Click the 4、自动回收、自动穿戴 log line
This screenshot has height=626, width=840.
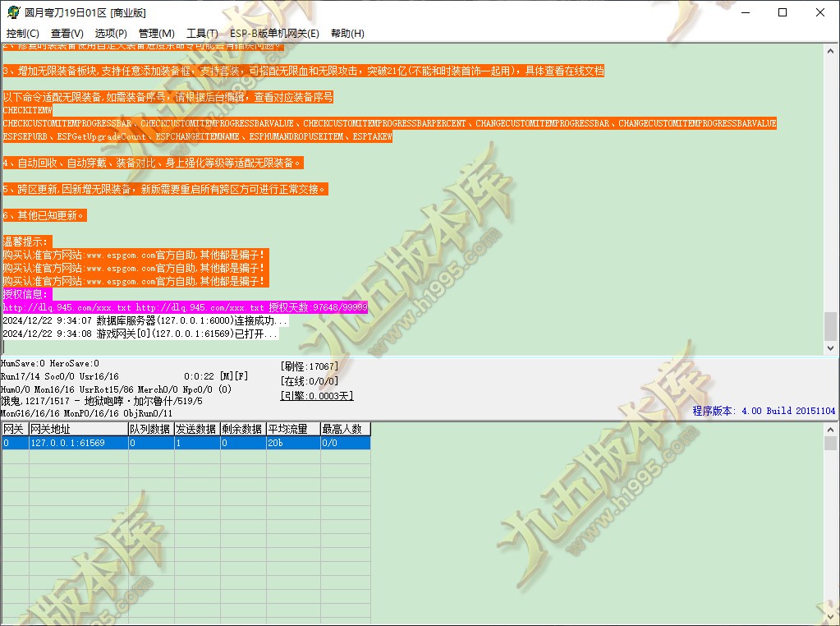(154, 163)
